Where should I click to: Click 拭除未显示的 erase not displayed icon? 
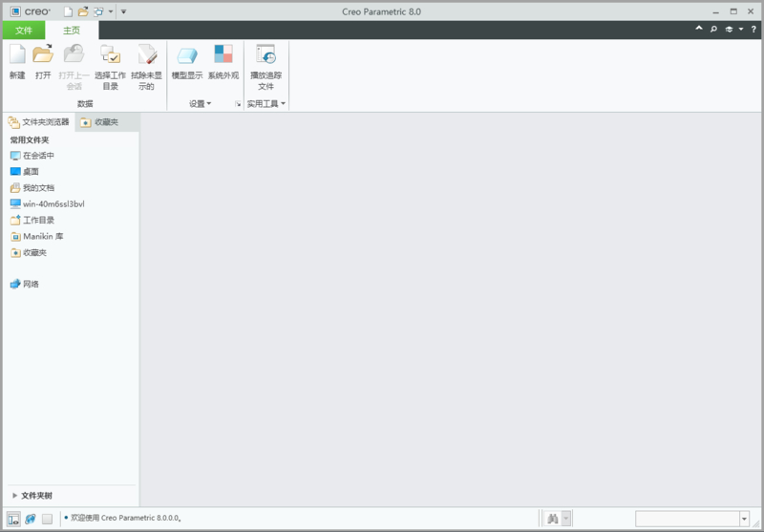click(x=147, y=54)
